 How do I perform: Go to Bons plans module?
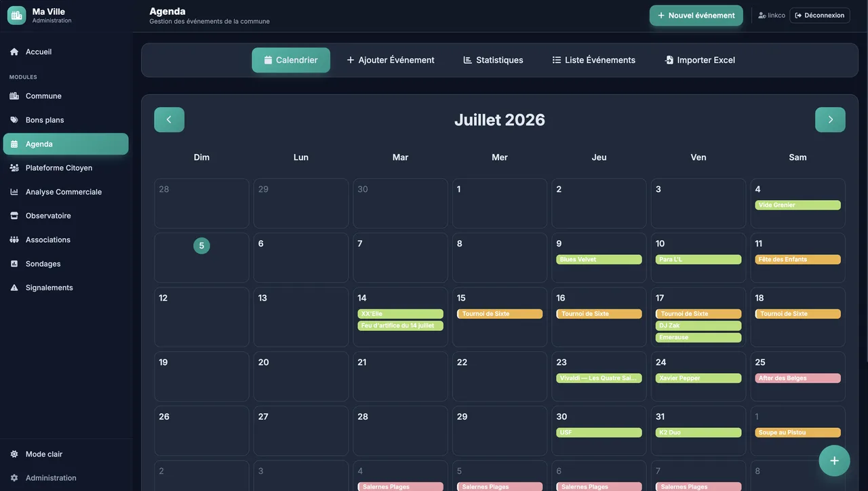(66, 120)
